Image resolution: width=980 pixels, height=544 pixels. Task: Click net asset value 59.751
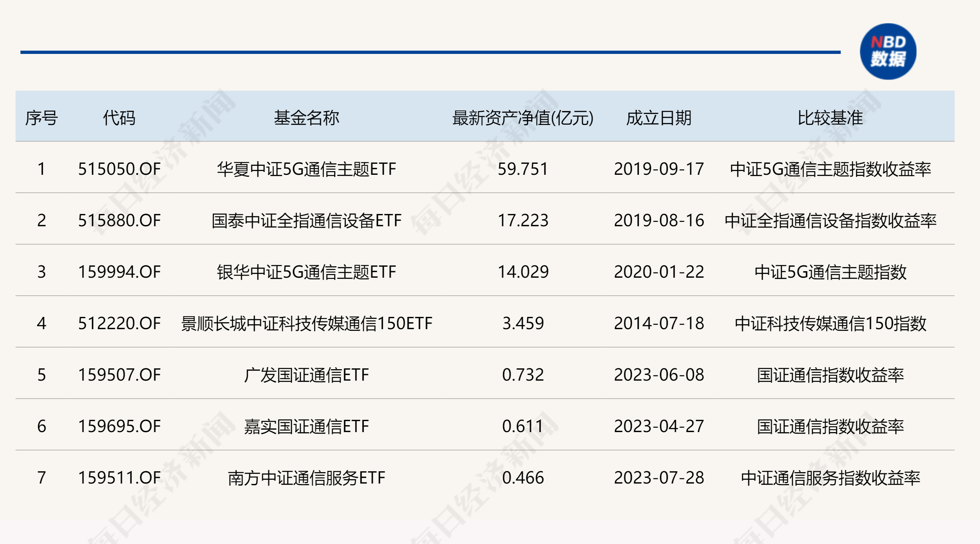[523, 169]
